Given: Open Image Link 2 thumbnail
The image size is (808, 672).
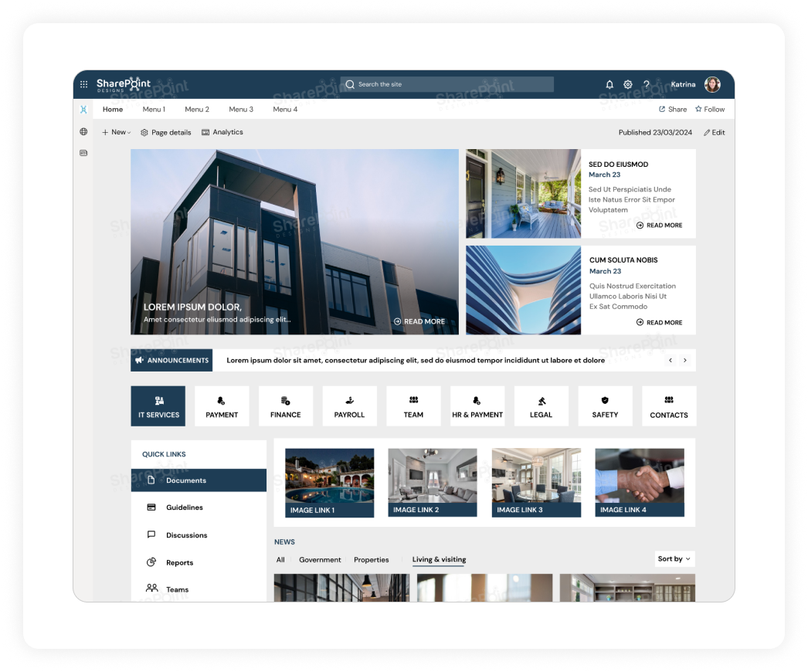Looking at the screenshot, I should [x=433, y=482].
